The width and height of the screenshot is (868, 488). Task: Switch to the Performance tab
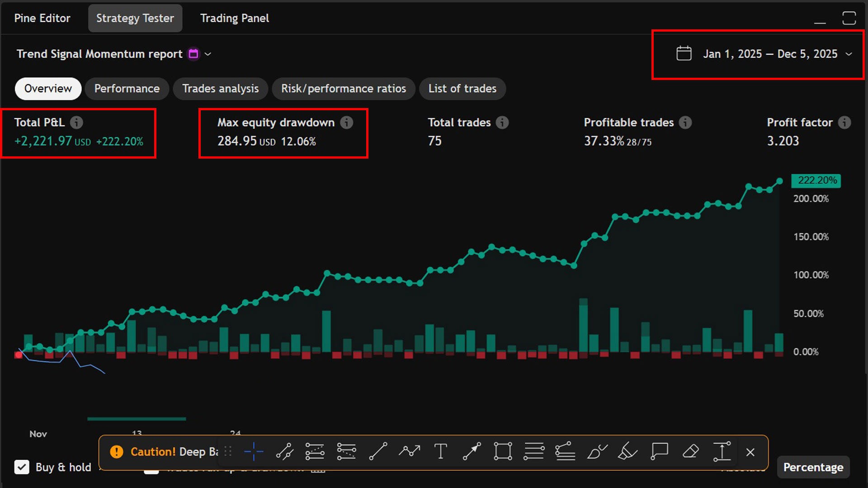(127, 89)
